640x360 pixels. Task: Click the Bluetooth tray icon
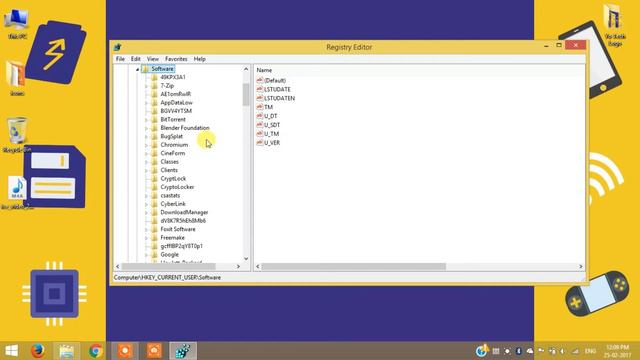[x=518, y=351]
